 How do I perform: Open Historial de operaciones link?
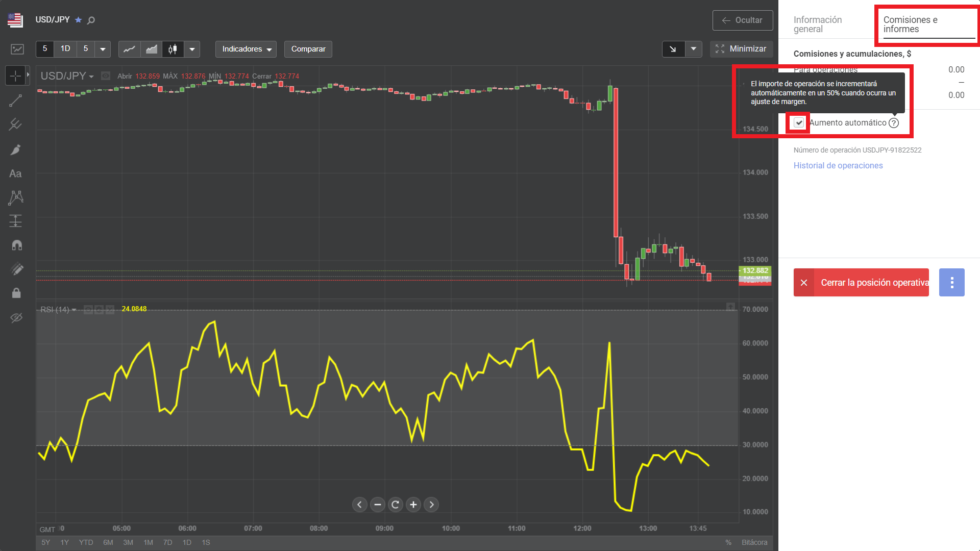point(838,165)
